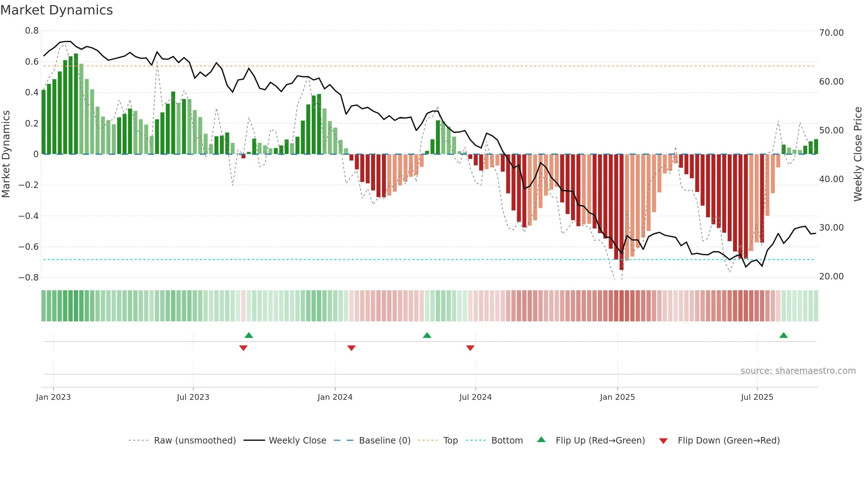Click the −0.8 left axis label
The width and height of the screenshot is (868, 488).
pyautogui.click(x=29, y=278)
